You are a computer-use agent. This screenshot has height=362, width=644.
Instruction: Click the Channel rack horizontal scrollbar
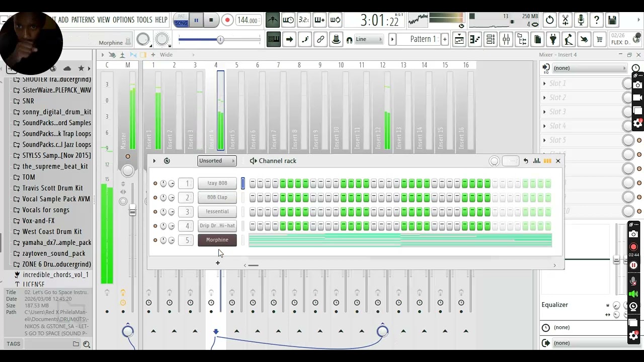point(253,265)
